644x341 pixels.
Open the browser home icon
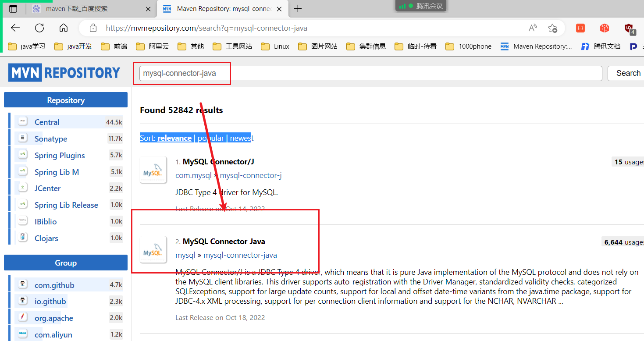click(64, 28)
